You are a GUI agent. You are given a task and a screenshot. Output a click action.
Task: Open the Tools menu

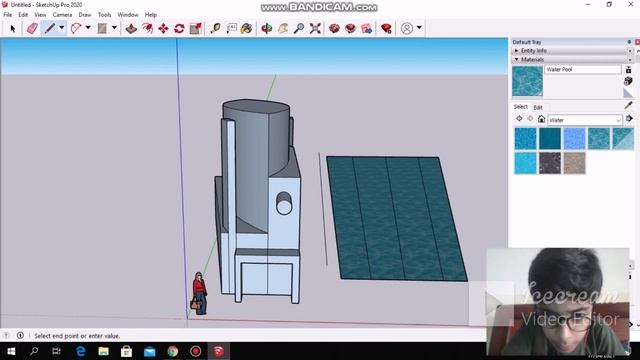click(104, 15)
